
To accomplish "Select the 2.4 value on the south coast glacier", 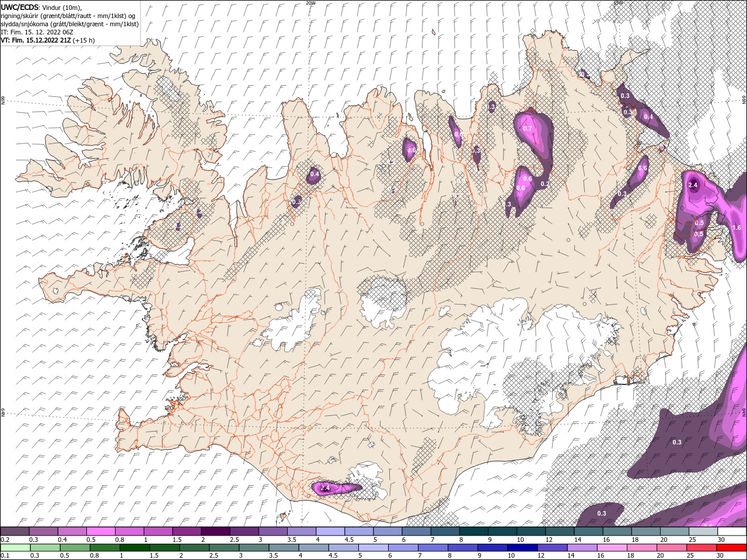I will click(x=326, y=488).
